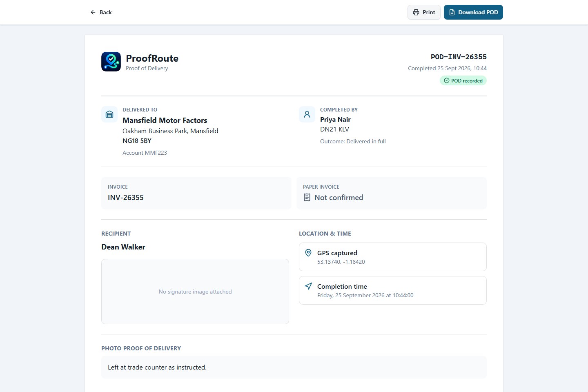Click the Location & Time heading
Image resolution: width=588 pixels, height=392 pixels.
pos(325,234)
